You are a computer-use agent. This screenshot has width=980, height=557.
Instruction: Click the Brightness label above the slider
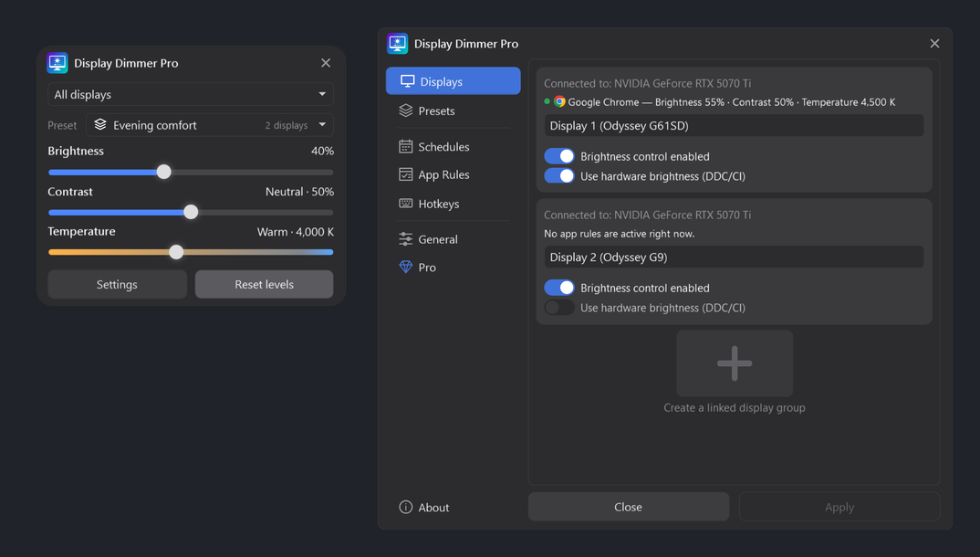click(x=76, y=151)
